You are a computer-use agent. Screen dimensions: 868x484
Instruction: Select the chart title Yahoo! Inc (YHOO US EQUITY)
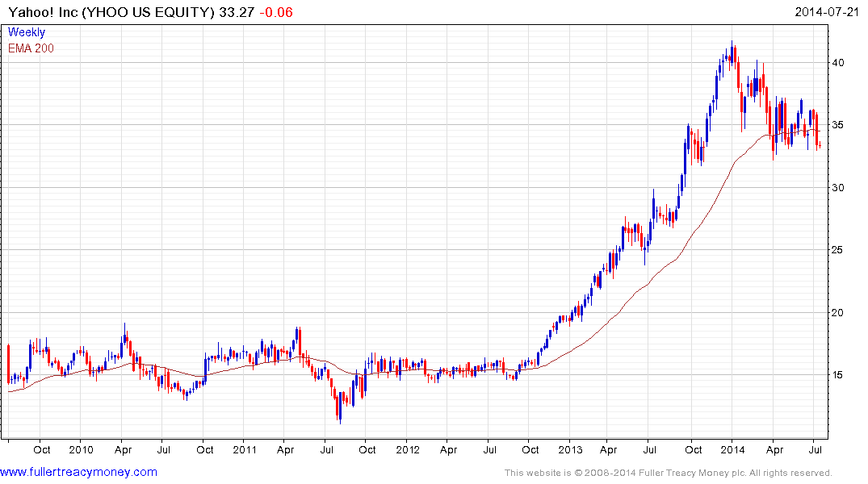pos(111,12)
